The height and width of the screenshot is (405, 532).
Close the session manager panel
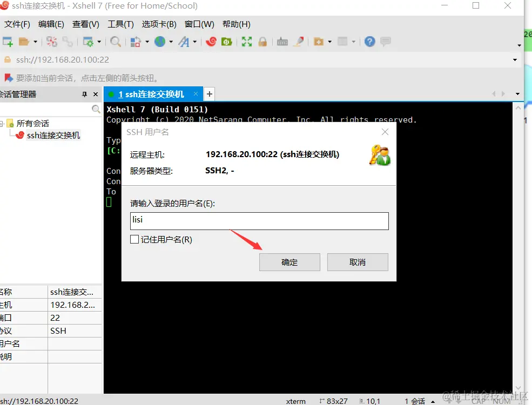(96, 94)
